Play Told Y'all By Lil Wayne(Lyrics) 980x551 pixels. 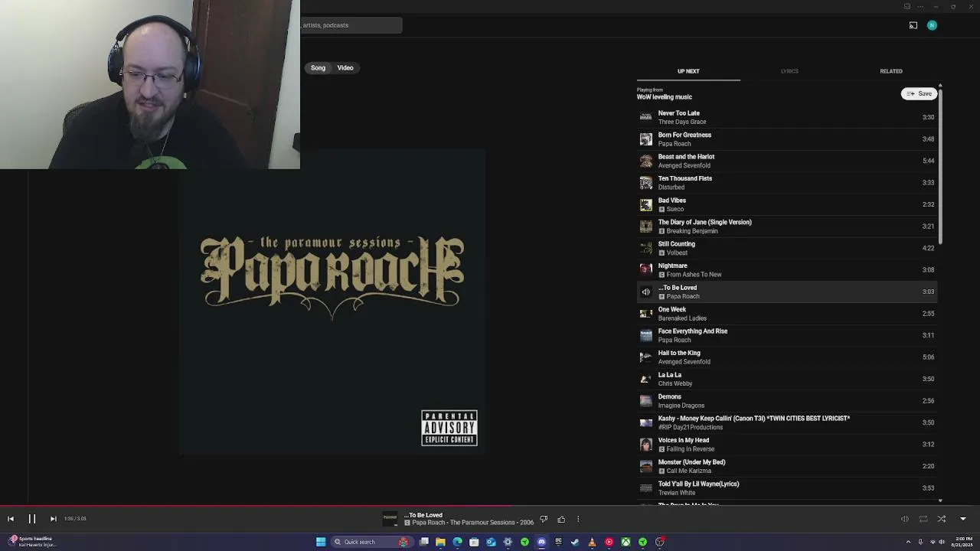tap(786, 488)
